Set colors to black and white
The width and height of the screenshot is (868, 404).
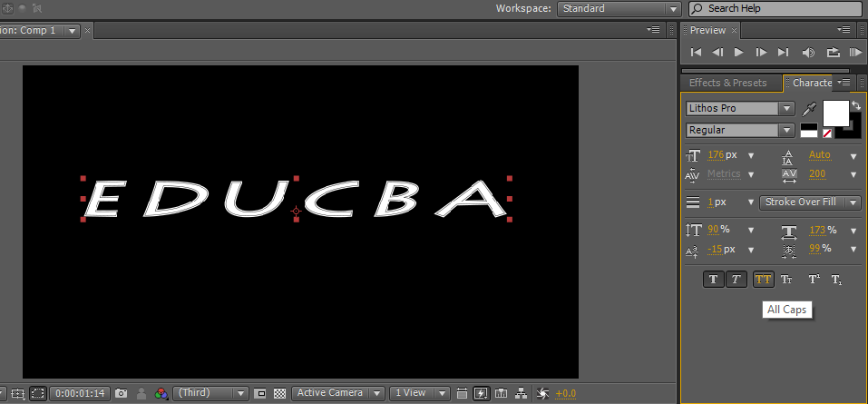point(809,130)
